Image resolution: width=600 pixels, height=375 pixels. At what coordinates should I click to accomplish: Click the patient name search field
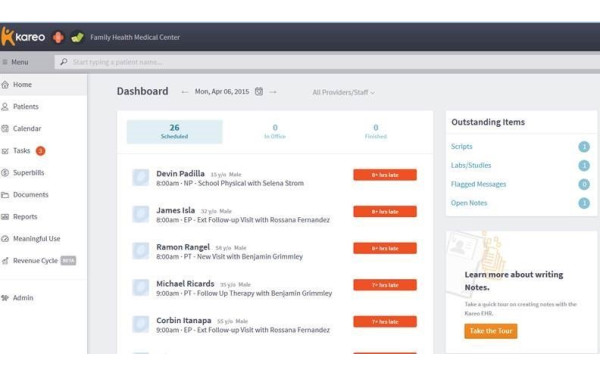[327, 62]
